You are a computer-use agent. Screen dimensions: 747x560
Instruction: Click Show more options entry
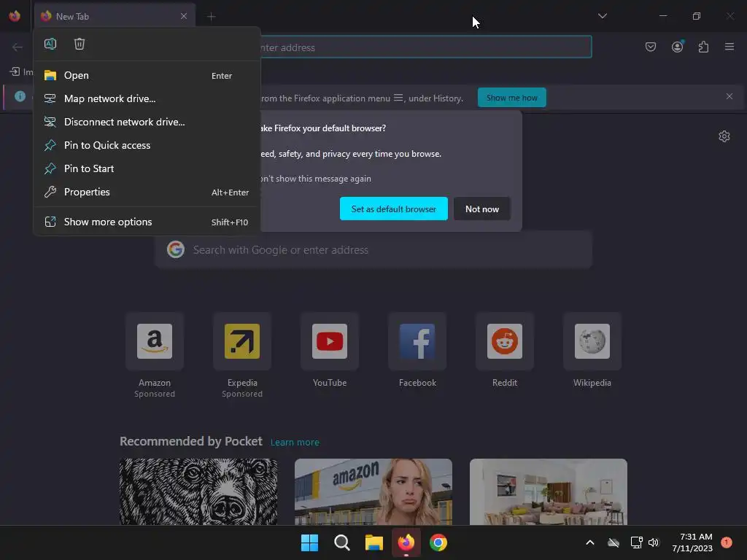(147, 222)
